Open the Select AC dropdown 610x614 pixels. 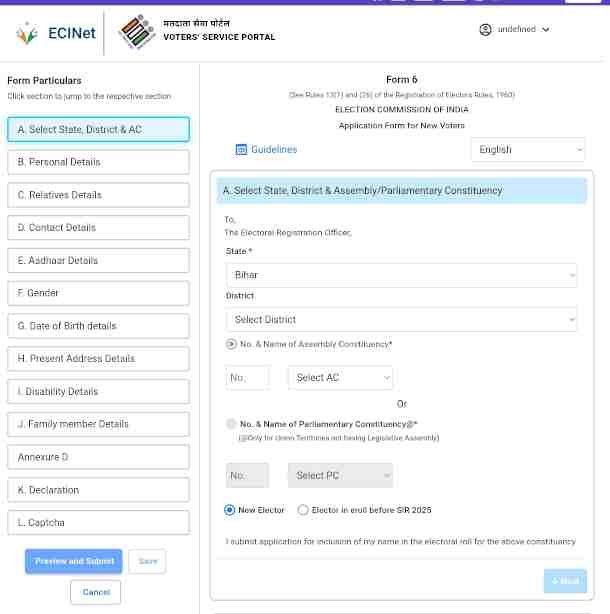click(x=340, y=378)
